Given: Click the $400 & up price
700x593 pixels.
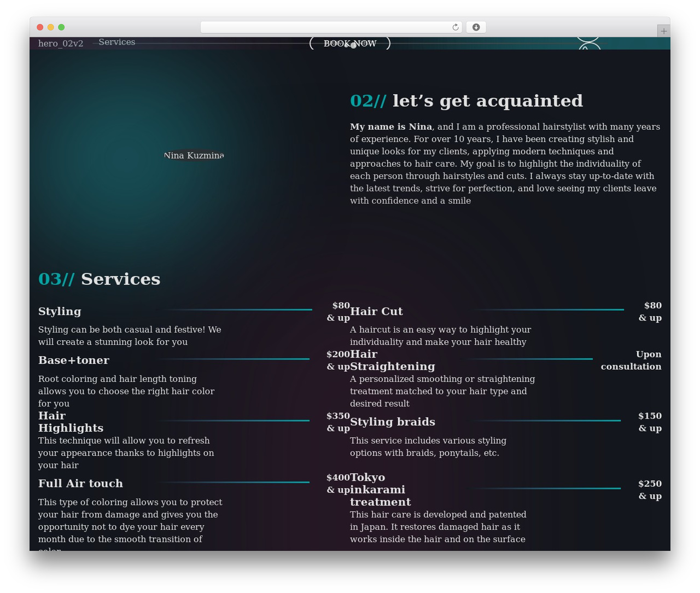Looking at the screenshot, I should 338,484.
